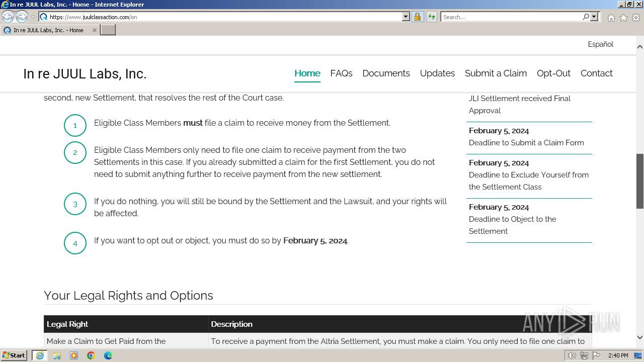Go to the Opt-Out page

(553, 73)
